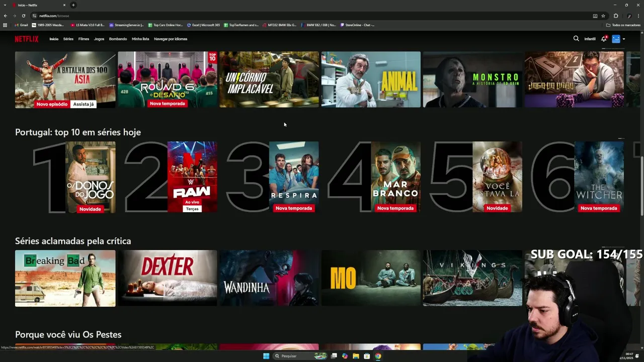Go to the Início tab
Image resolution: width=644 pixels, height=362 pixels.
tap(54, 39)
